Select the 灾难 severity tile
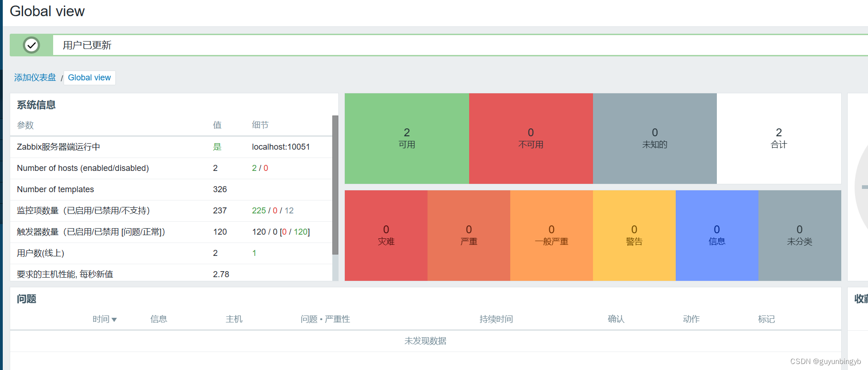 (386, 236)
